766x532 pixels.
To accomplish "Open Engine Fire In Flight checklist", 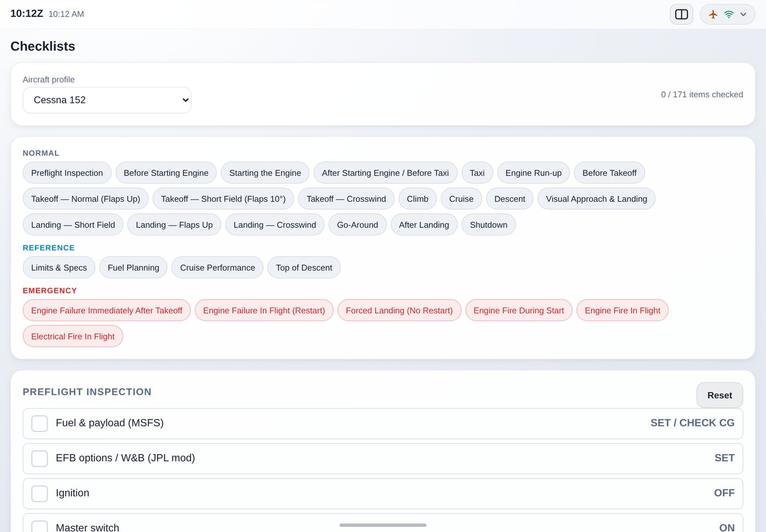I will (x=623, y=311).
